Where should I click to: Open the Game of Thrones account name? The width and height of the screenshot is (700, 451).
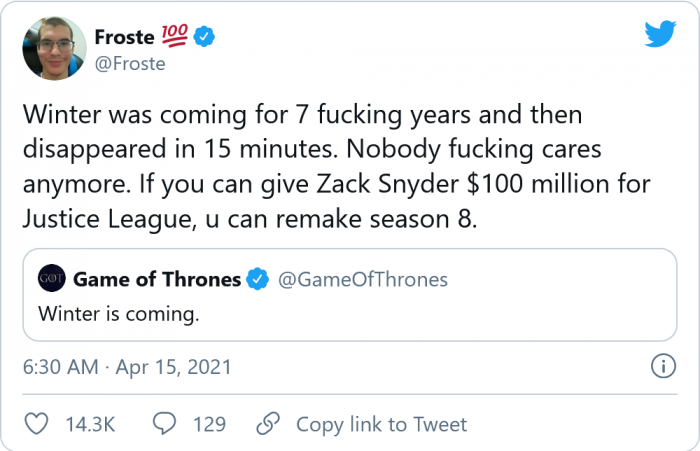(x=157, y=279)
